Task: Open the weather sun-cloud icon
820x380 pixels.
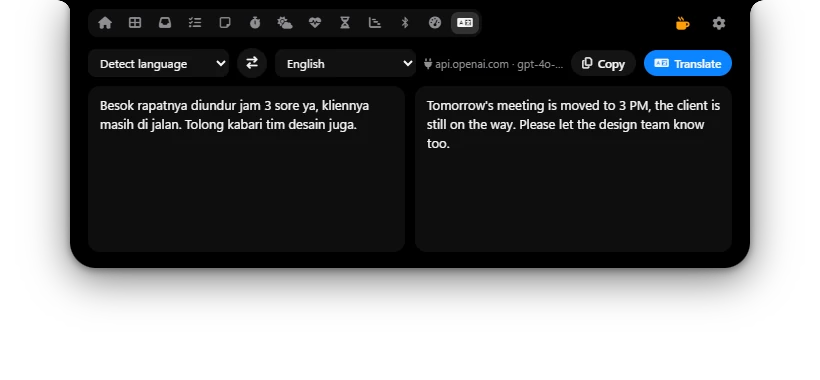Action: 284,23
